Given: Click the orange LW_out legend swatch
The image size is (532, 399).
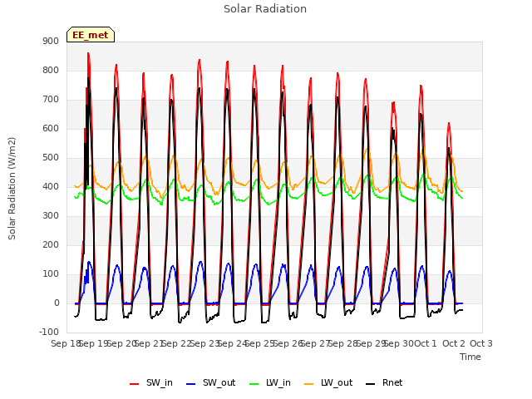Looking at the screenshot, I should tap(309, 384).
